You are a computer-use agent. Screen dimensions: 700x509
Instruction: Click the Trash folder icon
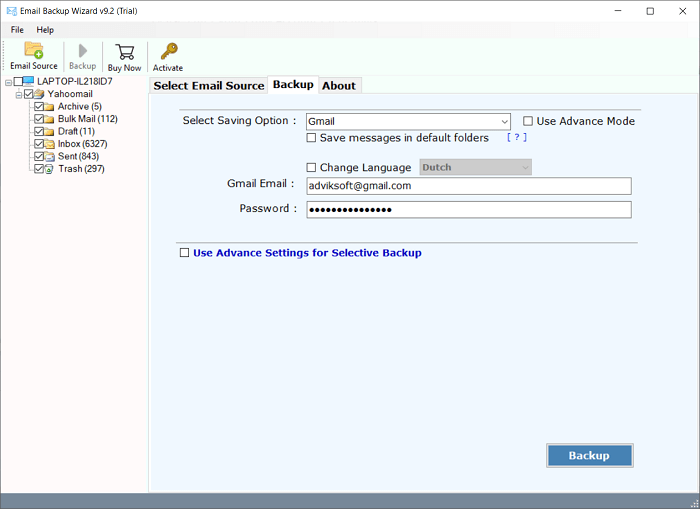49,169
